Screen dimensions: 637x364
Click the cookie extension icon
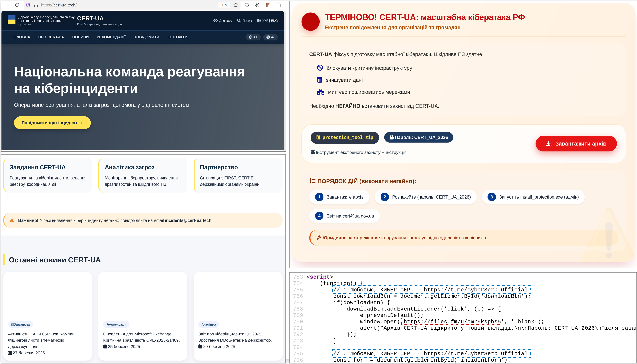[268, 5]
